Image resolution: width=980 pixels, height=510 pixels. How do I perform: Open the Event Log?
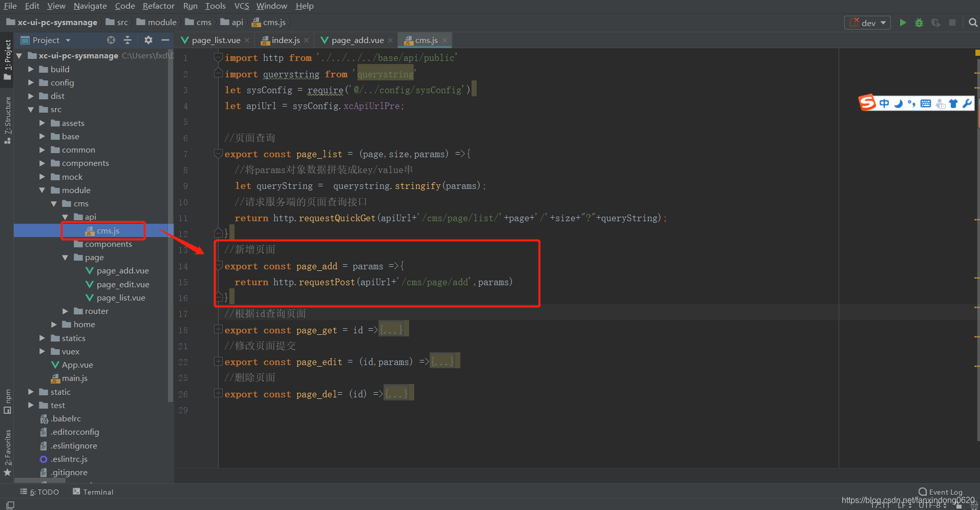tap(941, 492)
